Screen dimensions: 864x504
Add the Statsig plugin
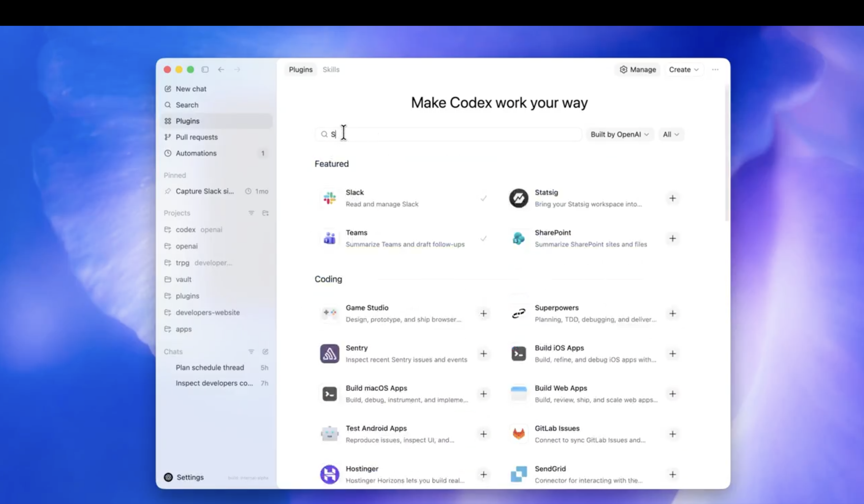673,198
